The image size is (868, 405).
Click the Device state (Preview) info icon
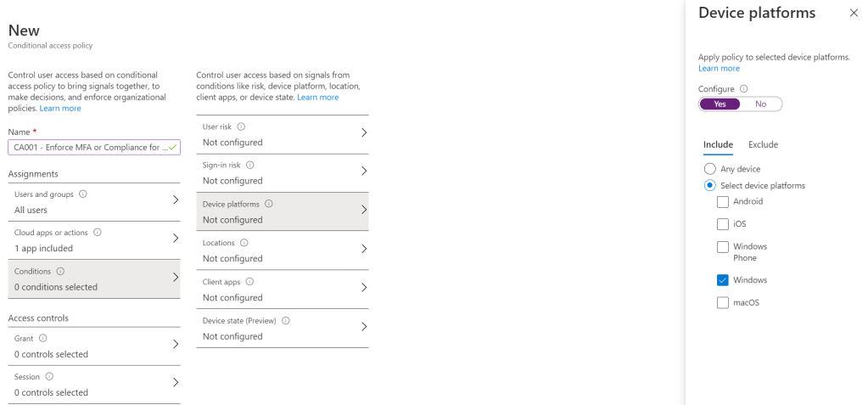coord(286,321)
